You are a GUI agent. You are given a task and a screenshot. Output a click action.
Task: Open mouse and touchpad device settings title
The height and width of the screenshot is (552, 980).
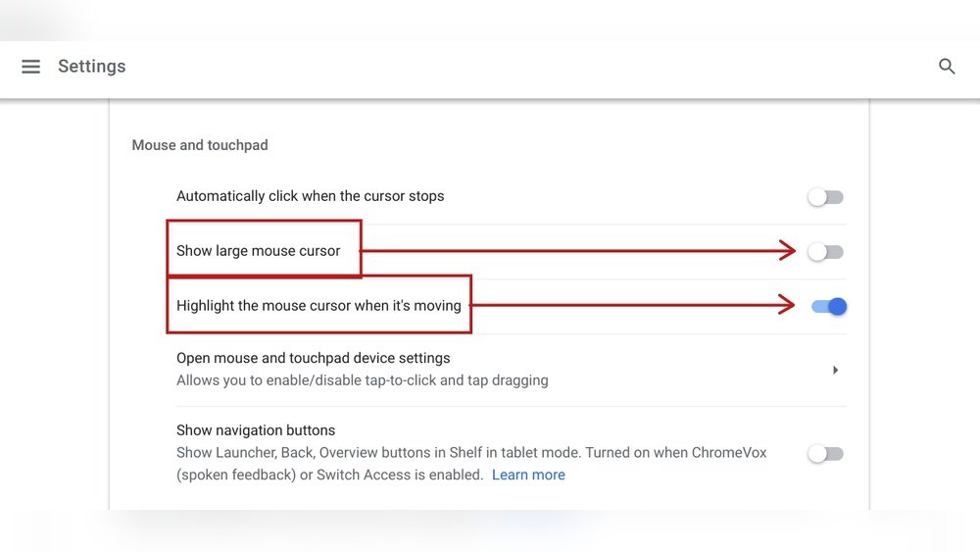pos(313,358)
